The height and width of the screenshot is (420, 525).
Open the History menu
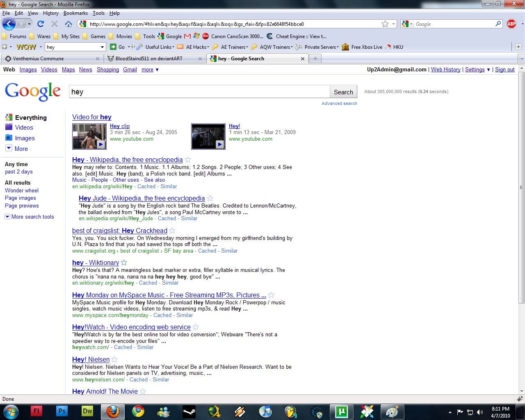[51, 13]
